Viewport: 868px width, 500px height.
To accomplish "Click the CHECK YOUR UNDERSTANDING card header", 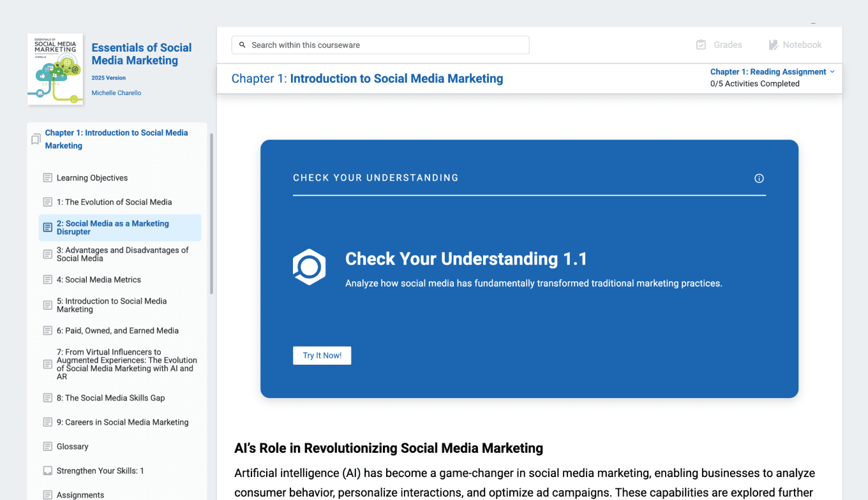I will tap(376, 178).
